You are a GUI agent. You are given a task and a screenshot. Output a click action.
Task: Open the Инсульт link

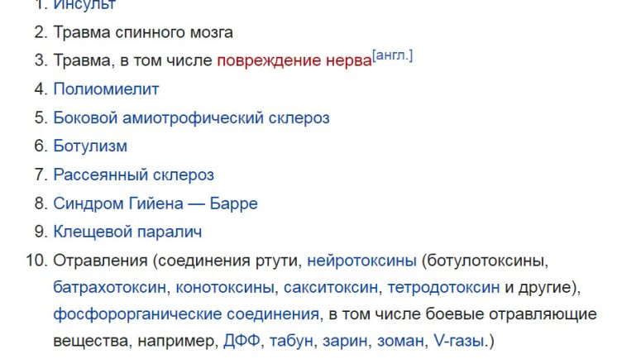[x=84, y=5]
